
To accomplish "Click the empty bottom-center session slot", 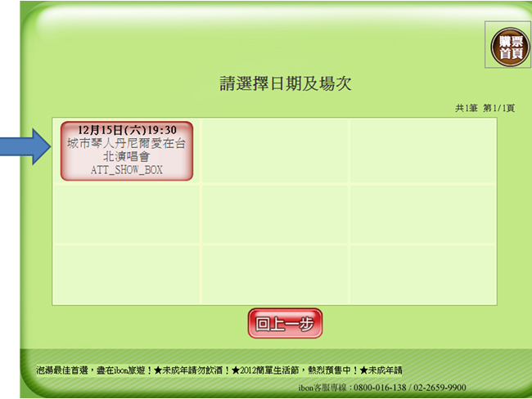I will pyautogui.click(x=274, y=274).
